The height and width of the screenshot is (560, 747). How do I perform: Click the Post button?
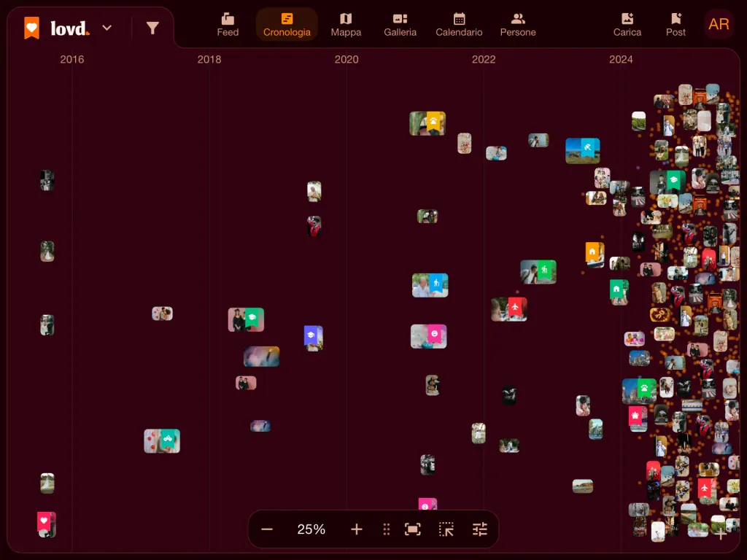click(x=676, y=25)
